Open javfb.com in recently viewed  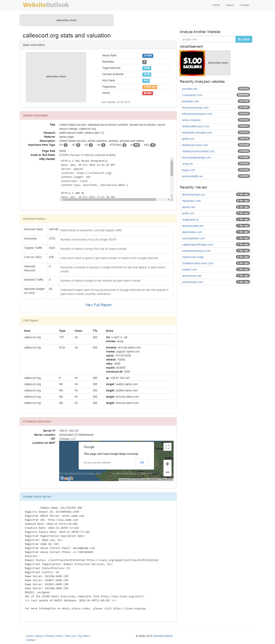click(x=188, y=213)
